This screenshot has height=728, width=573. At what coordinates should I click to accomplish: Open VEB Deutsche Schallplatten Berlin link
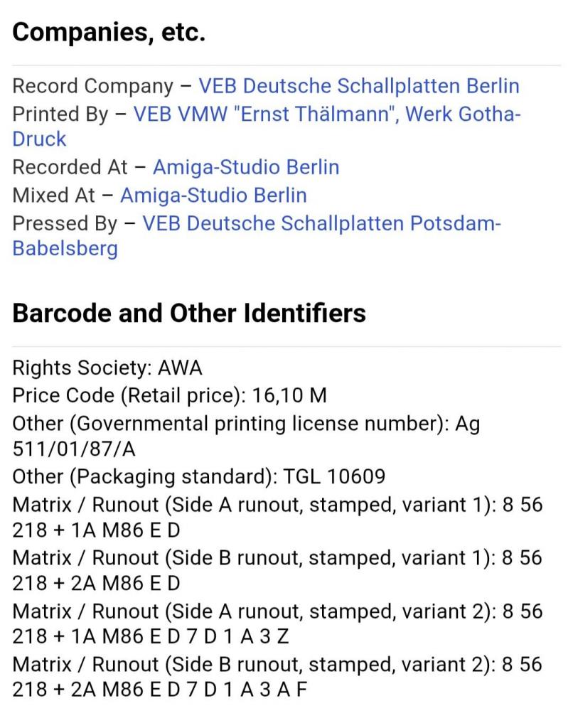[x=358, y=86]
